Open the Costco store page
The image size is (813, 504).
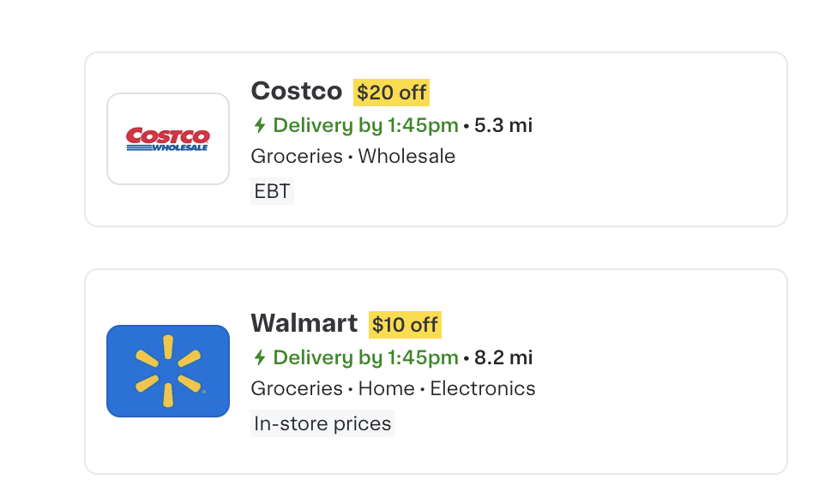click(296, 90)
